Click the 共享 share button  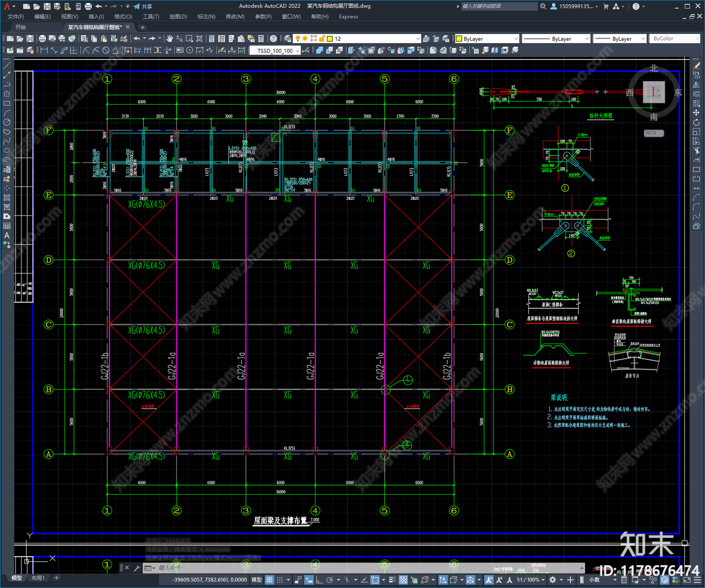pos(143,6)
